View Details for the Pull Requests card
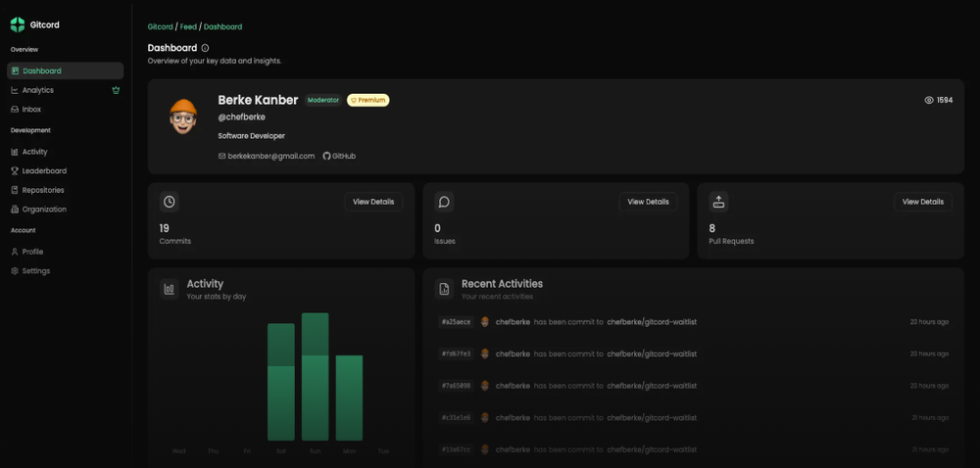980x468 pixels. 923,202
